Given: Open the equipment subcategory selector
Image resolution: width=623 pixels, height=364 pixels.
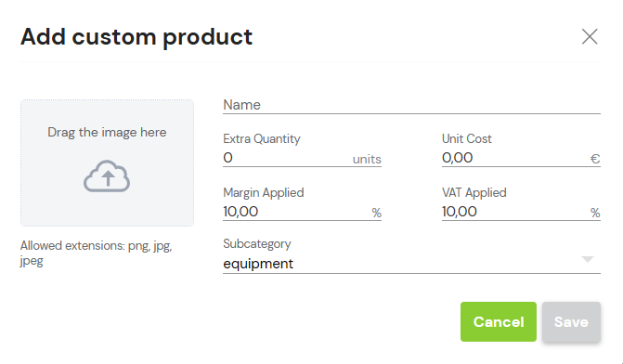Looking at the screenshot, I should tap(411, 264).
